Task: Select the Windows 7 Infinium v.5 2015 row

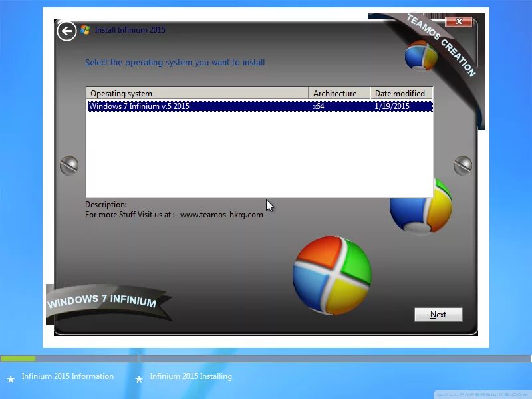Action: (260, 106)
